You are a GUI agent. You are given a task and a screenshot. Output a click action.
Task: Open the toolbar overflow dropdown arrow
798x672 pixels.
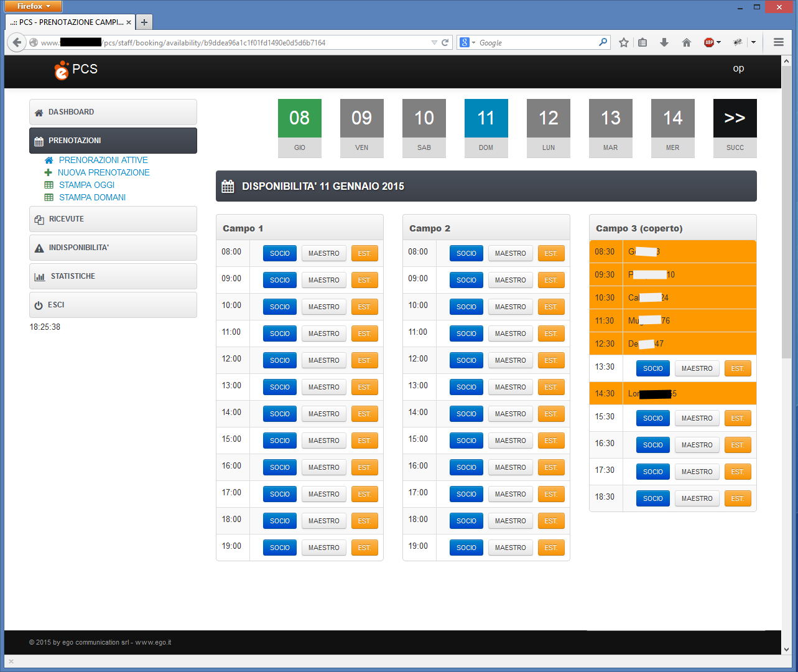click(753, 42)
